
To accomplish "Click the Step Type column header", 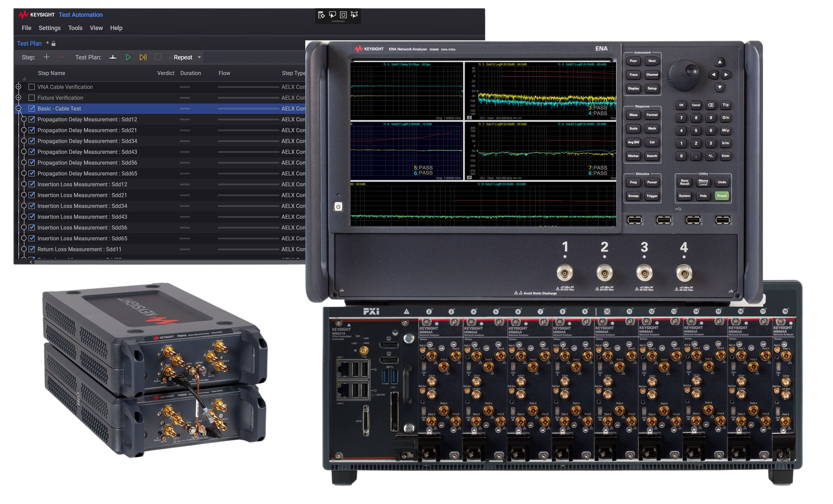I will coord(294,73).
